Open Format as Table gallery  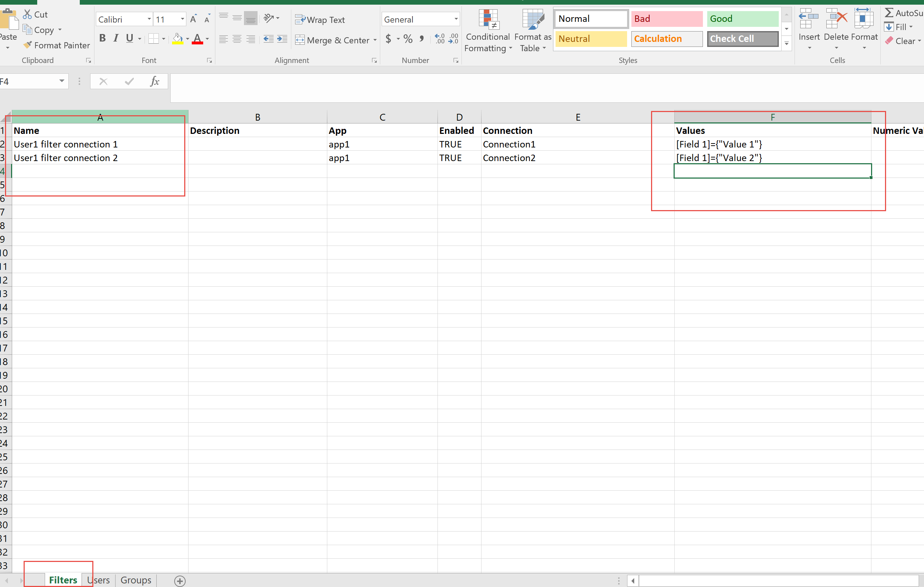533,31
